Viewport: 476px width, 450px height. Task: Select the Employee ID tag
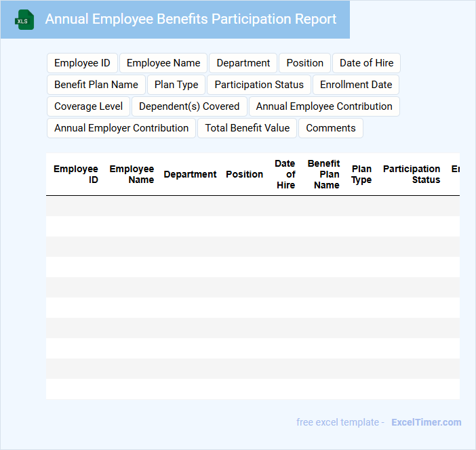point(82,63)
